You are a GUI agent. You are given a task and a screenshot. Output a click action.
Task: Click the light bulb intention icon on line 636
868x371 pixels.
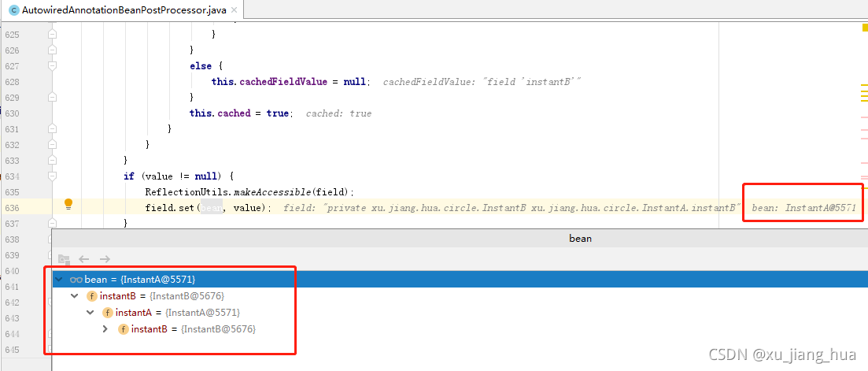68,204
